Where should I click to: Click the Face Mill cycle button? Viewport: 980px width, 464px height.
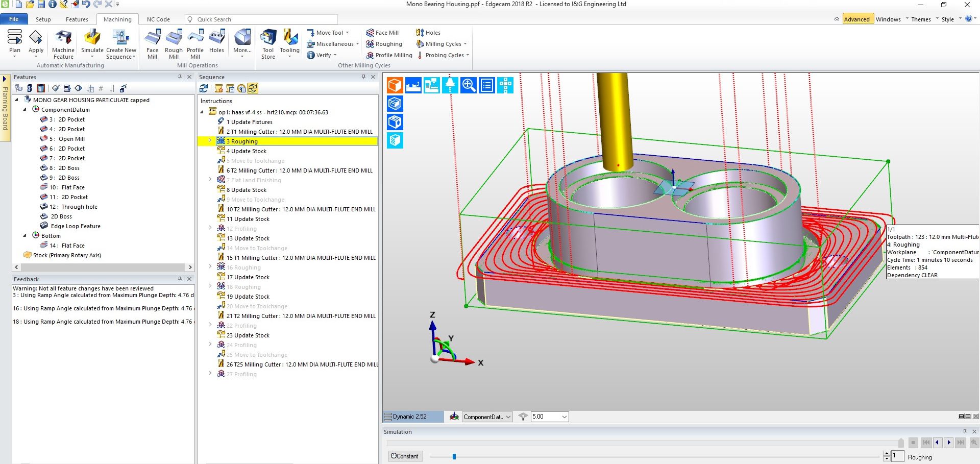tap(382, 33)
